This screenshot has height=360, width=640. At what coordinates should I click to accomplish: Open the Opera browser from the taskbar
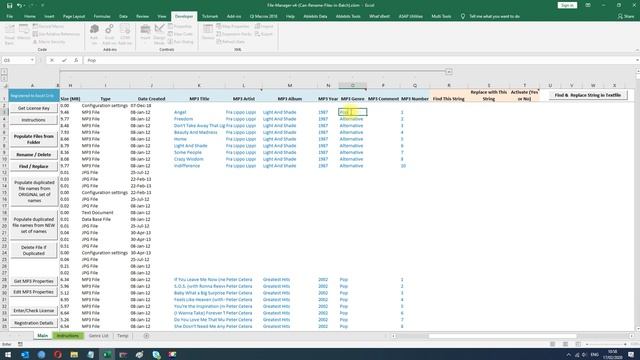pyautogui.click(x=58, y=354)
